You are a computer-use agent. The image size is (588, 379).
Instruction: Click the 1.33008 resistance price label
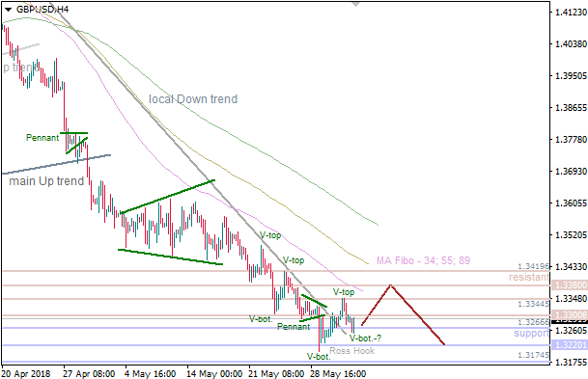(x=571, y=315)
